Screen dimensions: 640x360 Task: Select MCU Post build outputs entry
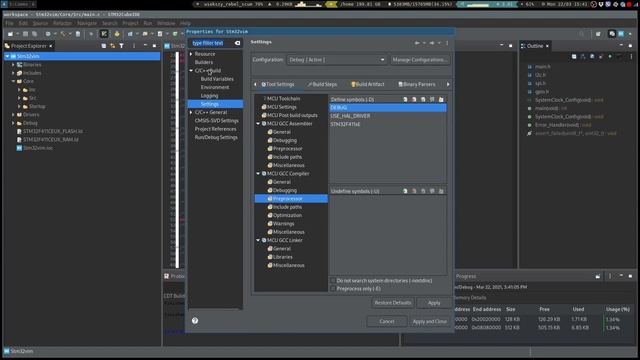289,115
